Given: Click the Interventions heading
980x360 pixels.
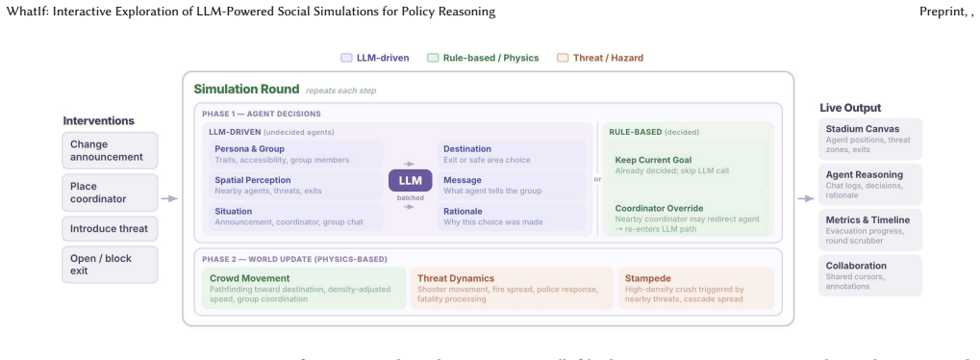Looking at the screenshot, I should pos(99,121).
